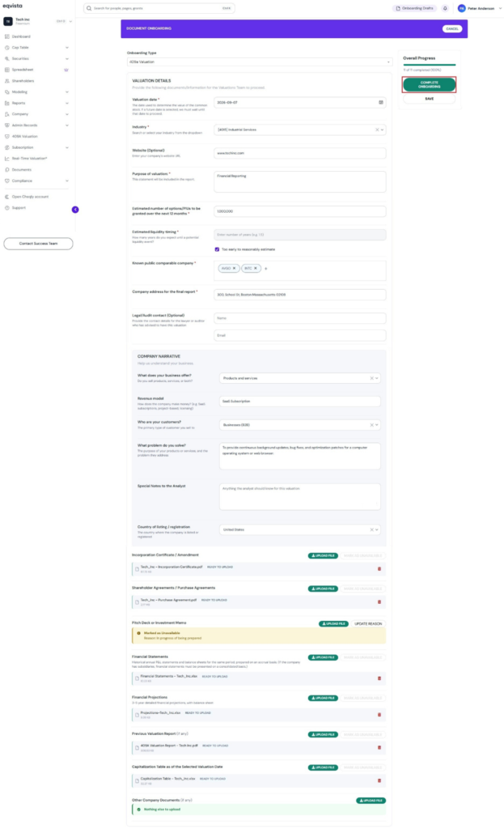Screen dimensions: 504x829
Task: Click the search magnifier icon
Action: (x=89, y=8)
